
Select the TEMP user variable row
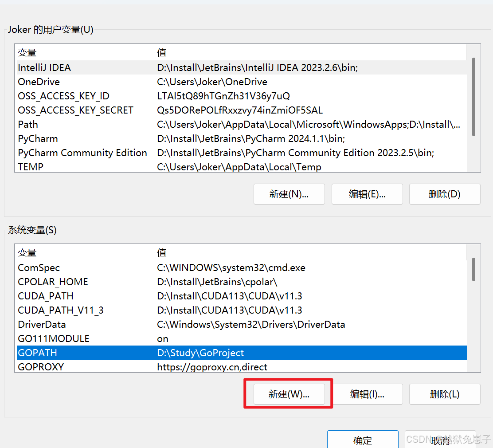point(242,166)
